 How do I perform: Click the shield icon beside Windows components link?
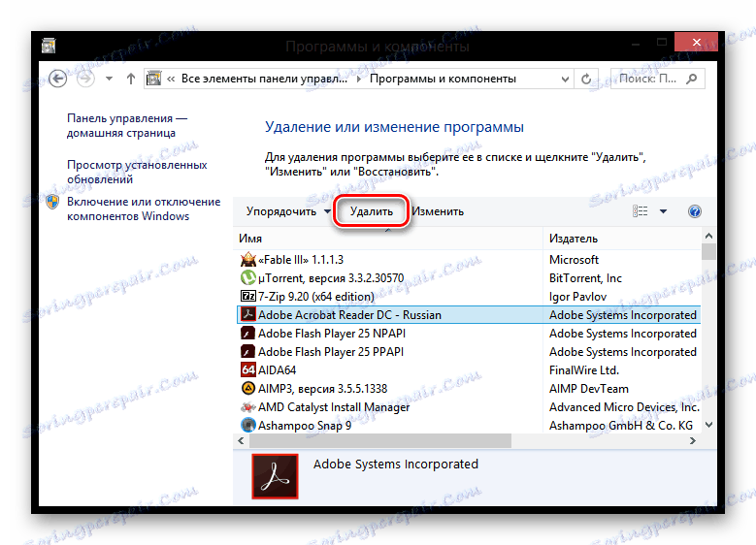pos(52,202)
